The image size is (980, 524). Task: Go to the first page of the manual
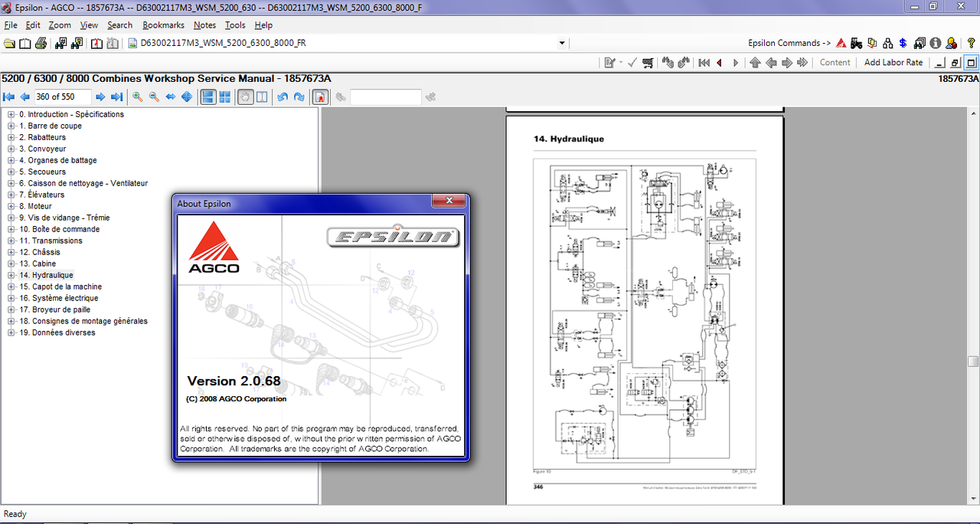[9, 97]
